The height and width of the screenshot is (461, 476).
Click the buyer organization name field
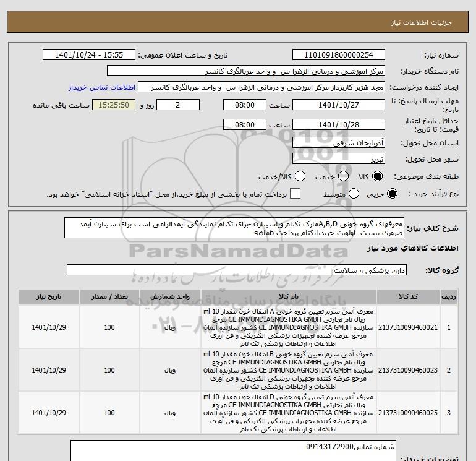point(246,71)
